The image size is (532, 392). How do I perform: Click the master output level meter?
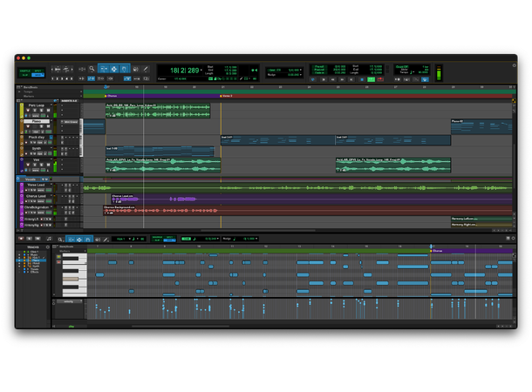[x=439, y=73]
